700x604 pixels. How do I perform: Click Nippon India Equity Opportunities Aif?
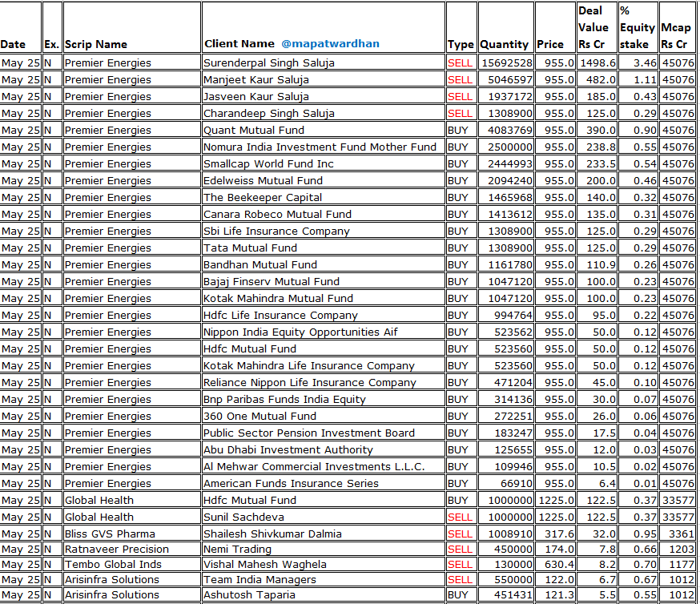point(324,332)
